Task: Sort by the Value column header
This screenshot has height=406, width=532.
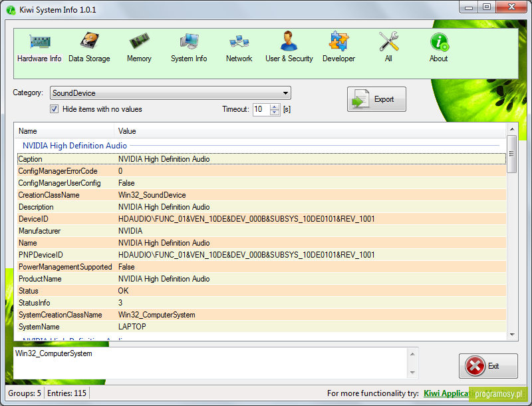Action: pos(310,131)
